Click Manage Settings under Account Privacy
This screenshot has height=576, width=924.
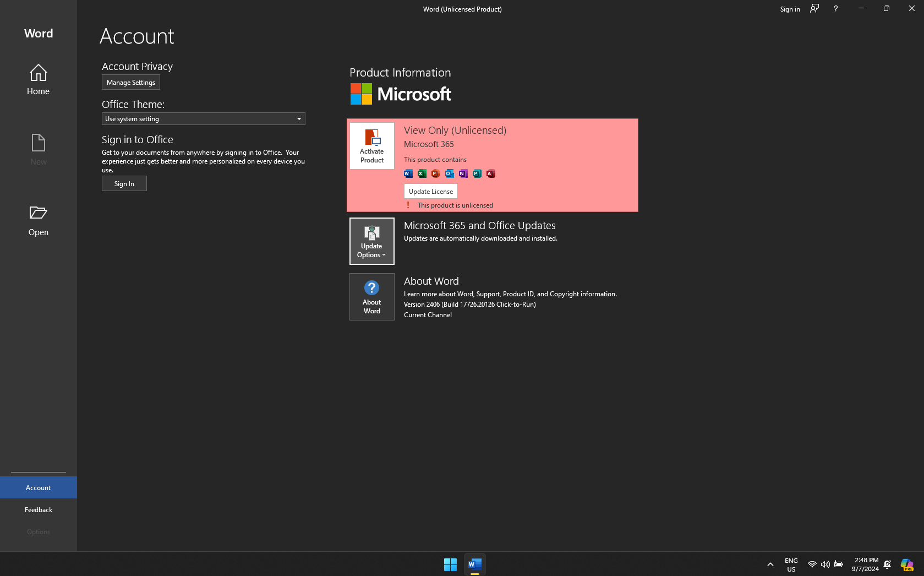[x=130, y=82]
